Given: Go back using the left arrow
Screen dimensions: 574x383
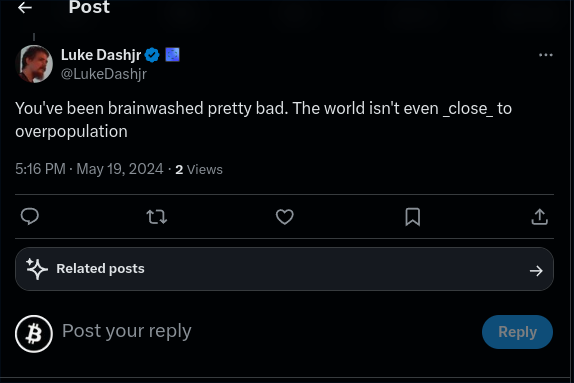Looking at the screenshot, I should (25, 7).
